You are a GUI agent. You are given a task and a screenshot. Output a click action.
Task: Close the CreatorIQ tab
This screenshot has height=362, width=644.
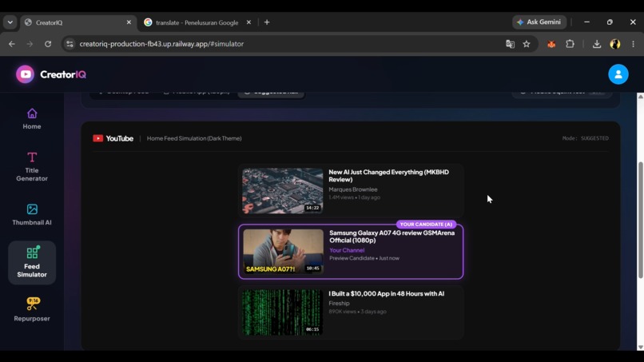(x=129, y=22)
